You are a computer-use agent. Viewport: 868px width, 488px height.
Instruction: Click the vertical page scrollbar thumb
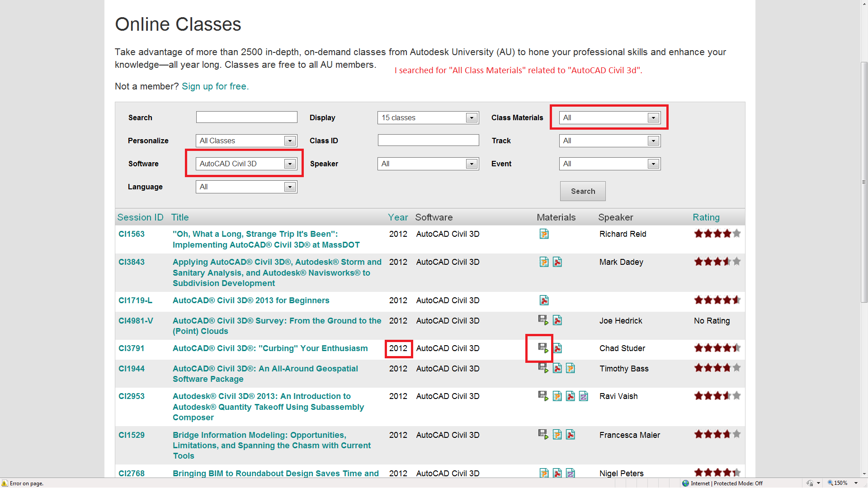point(864,182)
